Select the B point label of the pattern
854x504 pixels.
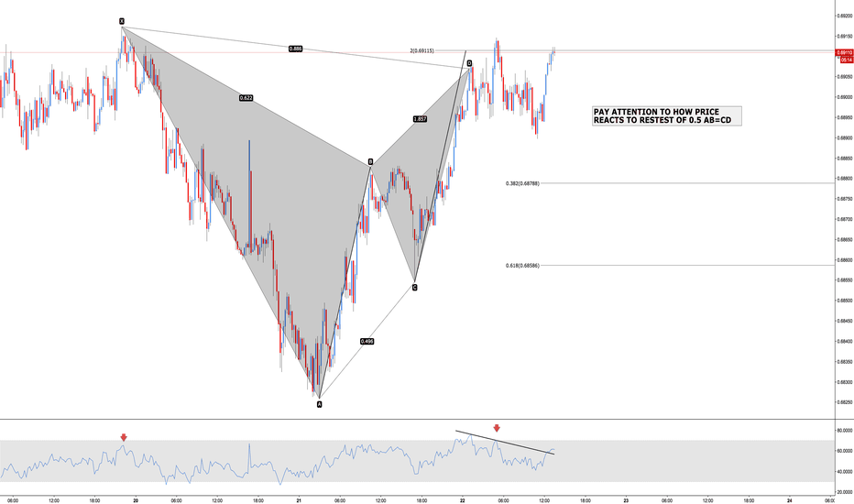[x=370, y=162]
